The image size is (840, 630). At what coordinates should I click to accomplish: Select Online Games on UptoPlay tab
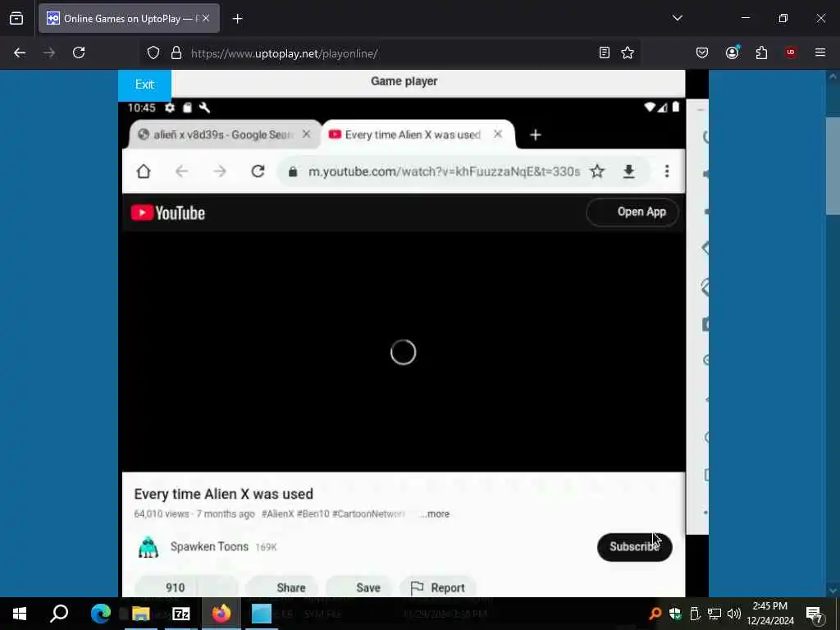129,19
